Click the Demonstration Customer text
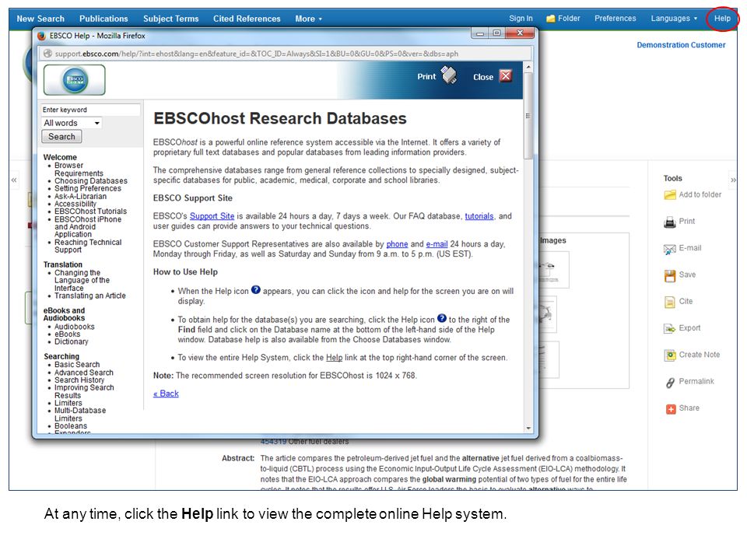Image resolution: width=747 pixels, height=560 pixels. point(681,45)
